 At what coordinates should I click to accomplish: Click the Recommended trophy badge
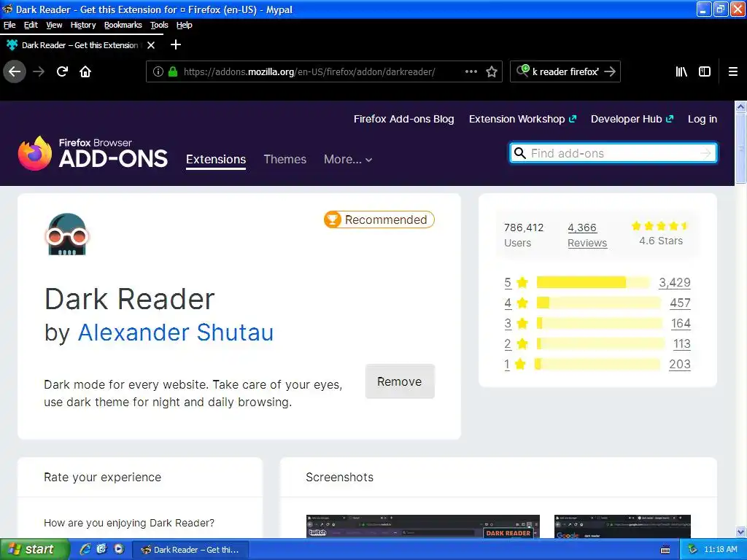(x=333, y=219)
